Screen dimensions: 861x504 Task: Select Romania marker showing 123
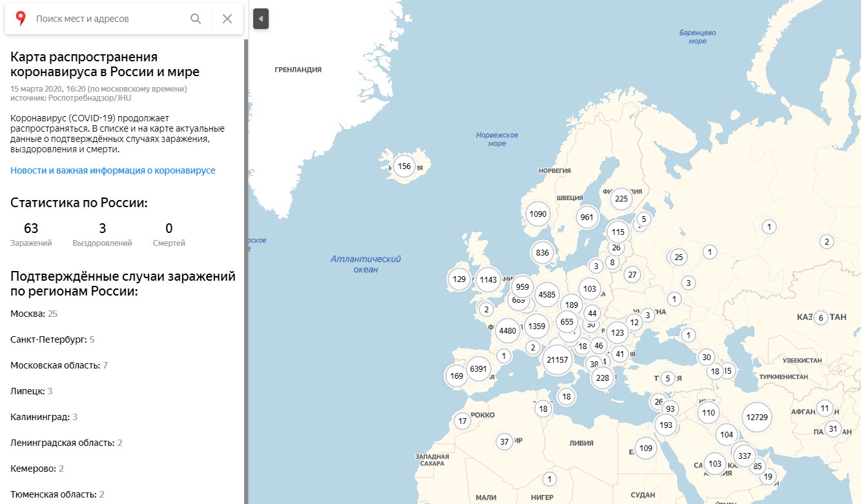(617, 333)
